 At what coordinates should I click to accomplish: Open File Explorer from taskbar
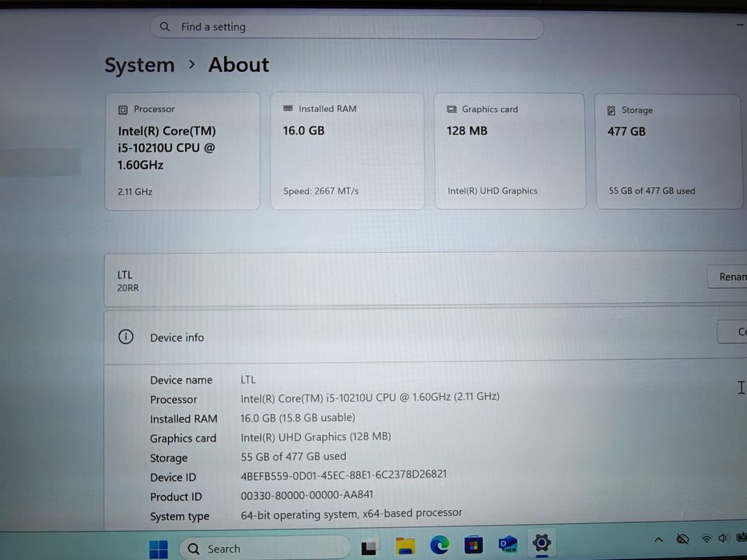pos(405,546)
